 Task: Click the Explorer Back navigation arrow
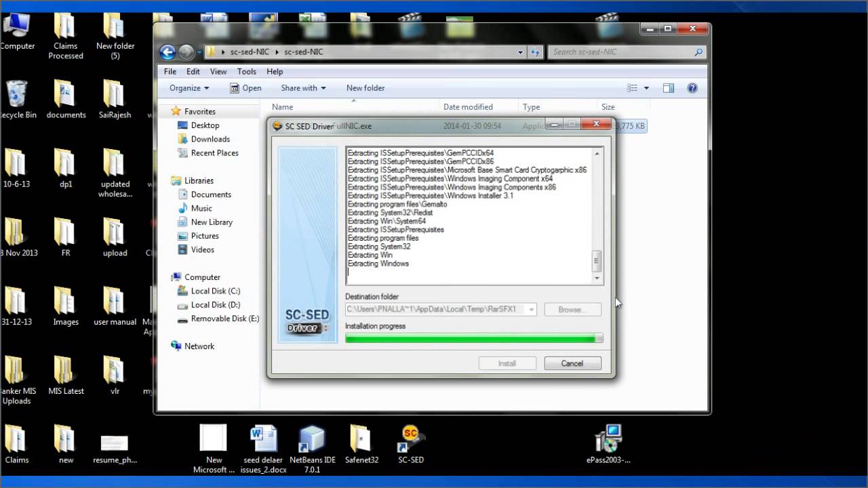coord(167,52)
